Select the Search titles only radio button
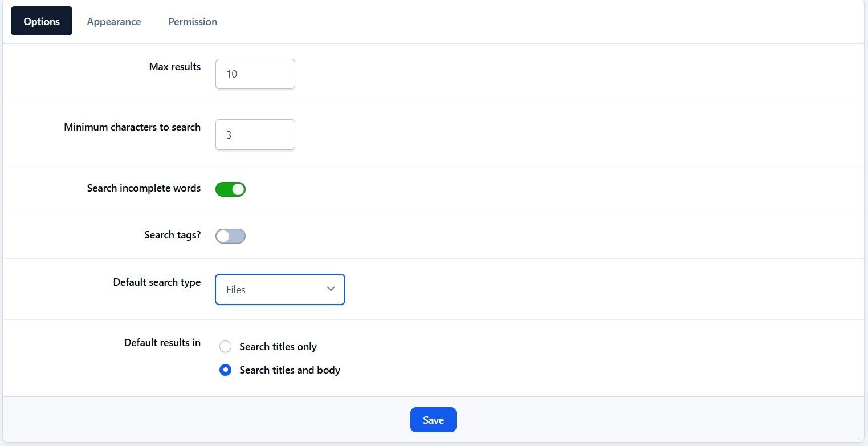This screenshot has height=446, width=868. (x=226, y=347)
